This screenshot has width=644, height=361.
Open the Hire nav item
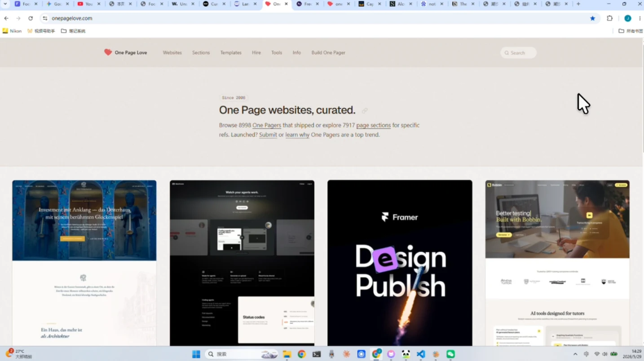point(256,53)
